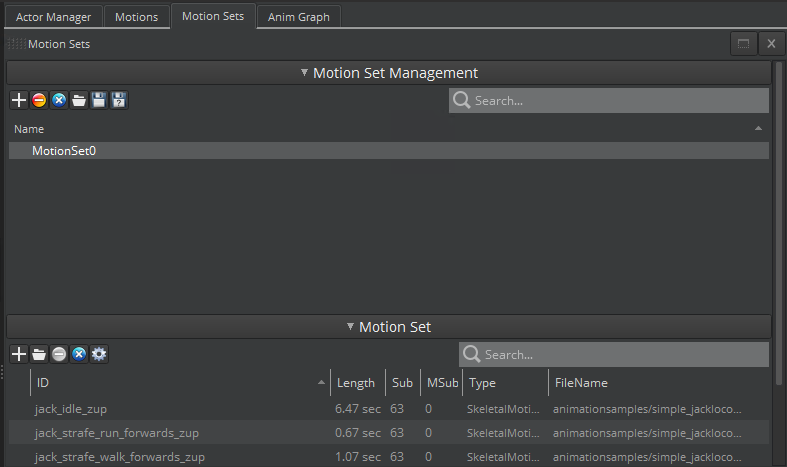787x467 pixels.
Task: Remove the selected motion set
Action: click(x=38, y=100)
